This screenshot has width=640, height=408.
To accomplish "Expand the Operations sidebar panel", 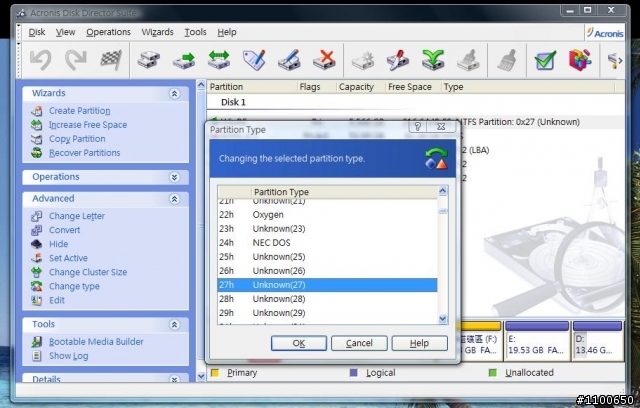I will coord(174,177).
